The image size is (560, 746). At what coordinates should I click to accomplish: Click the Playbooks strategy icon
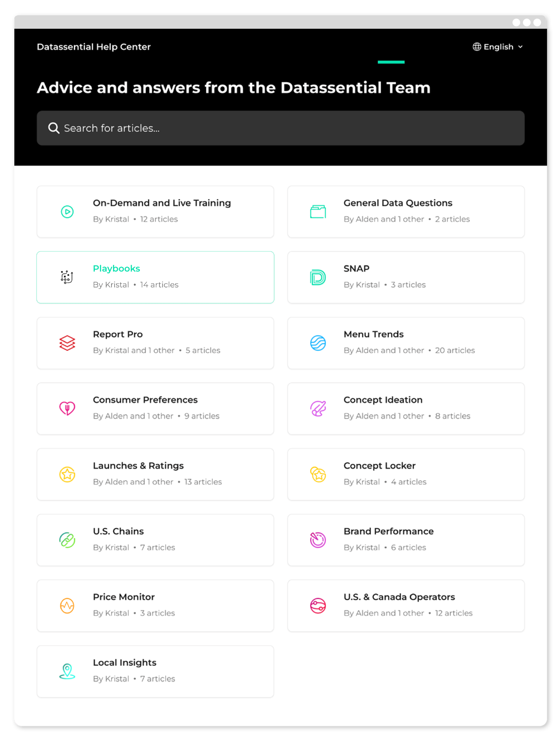pyautogui.click(x=67, y=277)
